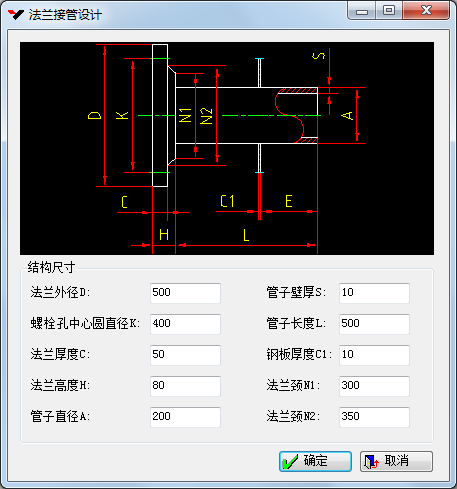
Task: Click the 取消 cancel button
Action: [x=396, y=461]
